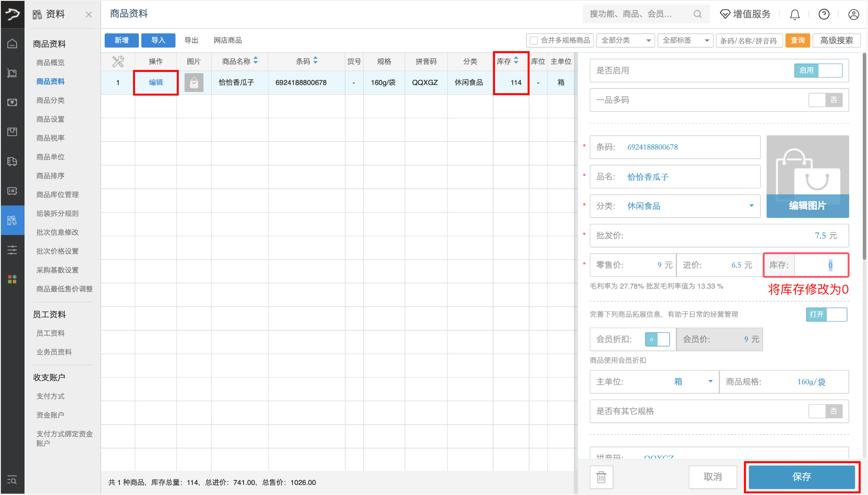Click the trash delete icon
This screenshot has width=868, height=495.
[601, 477]
